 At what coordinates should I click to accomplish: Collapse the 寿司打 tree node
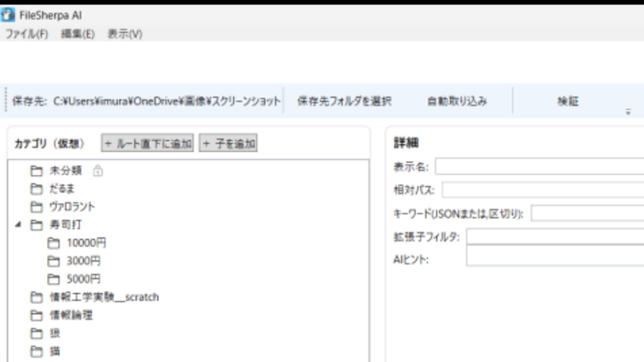pos(18,225)
